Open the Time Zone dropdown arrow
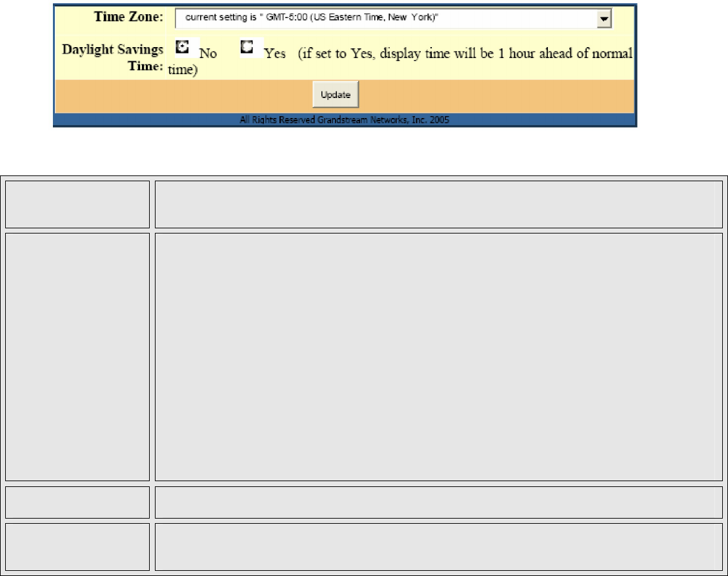Viewport: 728px width, 576px height. point(603,19)
